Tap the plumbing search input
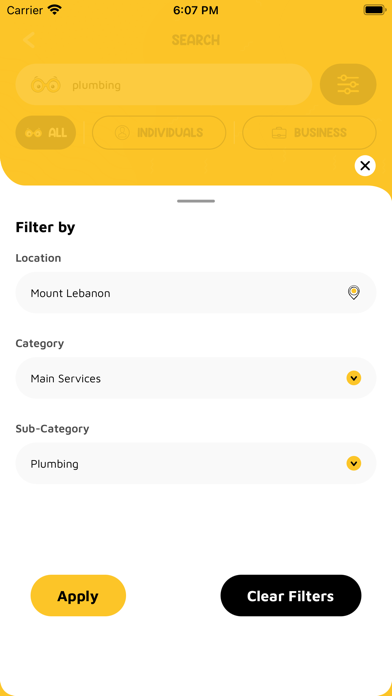The width and height of the screenshot is (392, 696). pos(164,84)
